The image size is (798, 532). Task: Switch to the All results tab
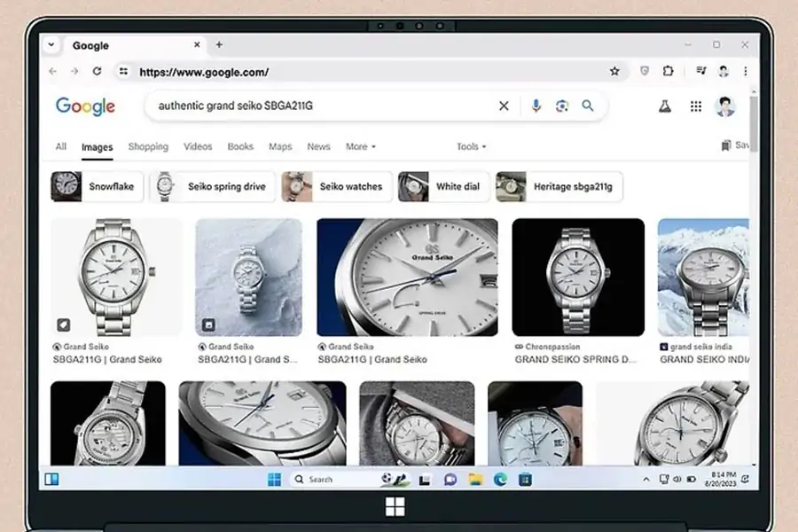(x=61, y=146)
